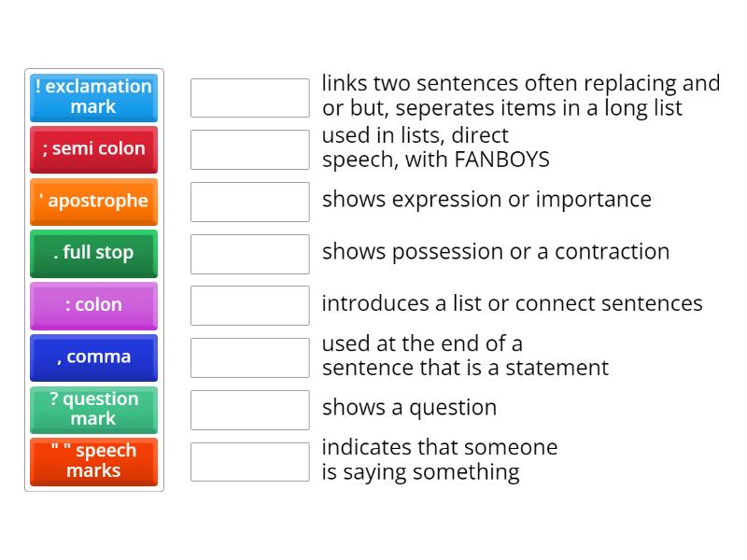This screenshot has height=560, width=747.
Task: Select the slot beside 'introduces a list or connect sentences'
Action: click(249, 305)
